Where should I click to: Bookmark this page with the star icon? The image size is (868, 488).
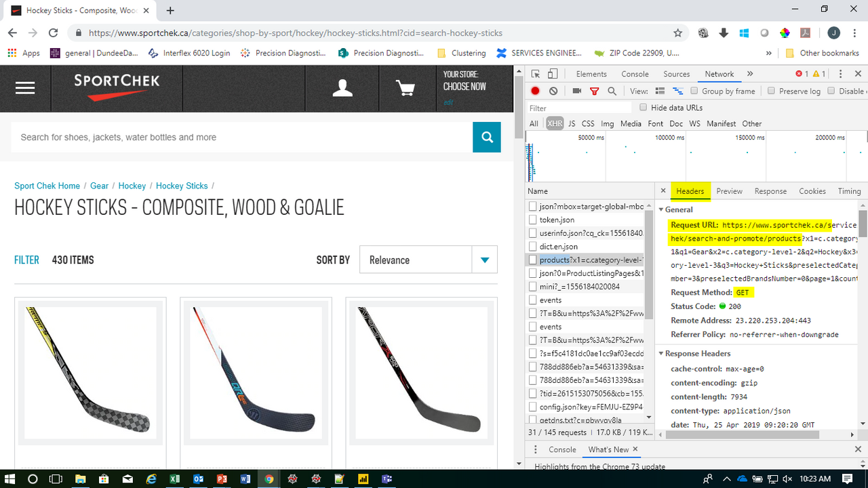(677, 33)
